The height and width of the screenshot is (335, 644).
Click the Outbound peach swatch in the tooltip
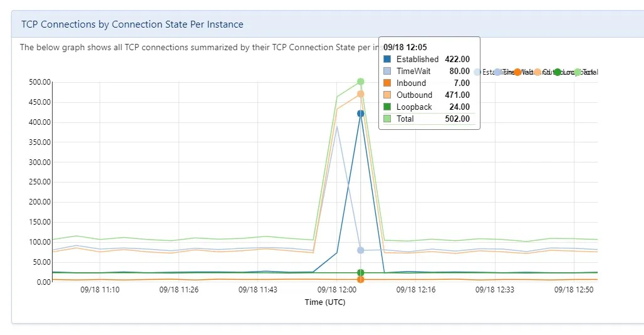(x=387, y=95)
